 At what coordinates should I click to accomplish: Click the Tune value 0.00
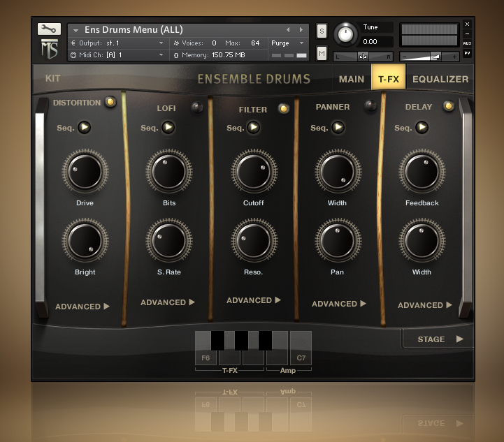pyautogui.click(x=370, y=41)
